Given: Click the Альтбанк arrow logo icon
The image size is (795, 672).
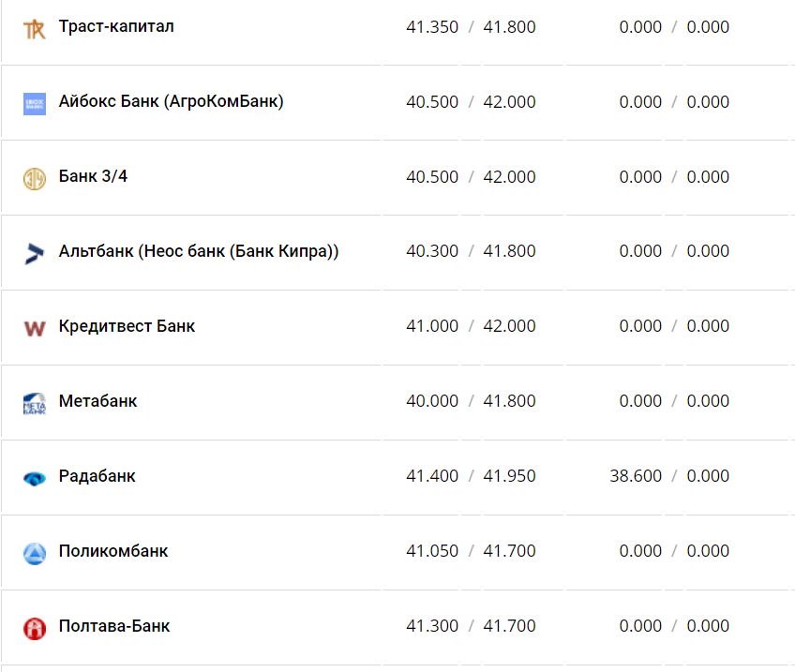Looking at the screenshot, I should coord(35,253).
